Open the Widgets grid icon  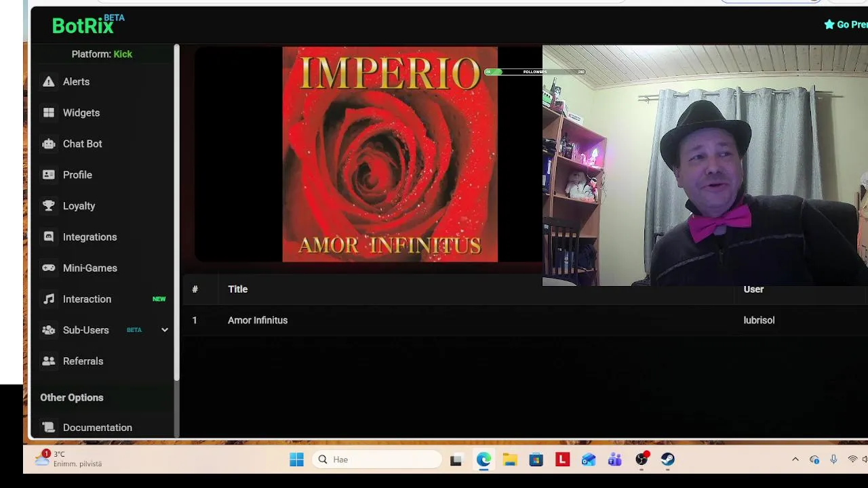click(x=48, y=113)
